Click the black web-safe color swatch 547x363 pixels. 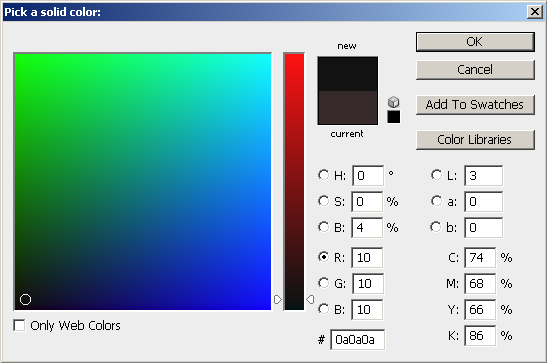[394, 117]
